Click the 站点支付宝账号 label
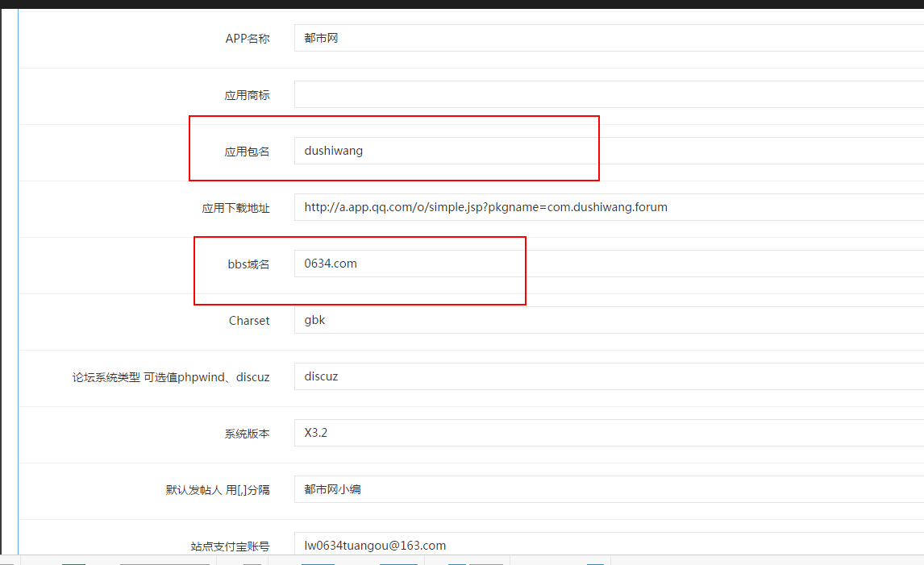This screenshot has width=924, height=565. pos(230,546)
